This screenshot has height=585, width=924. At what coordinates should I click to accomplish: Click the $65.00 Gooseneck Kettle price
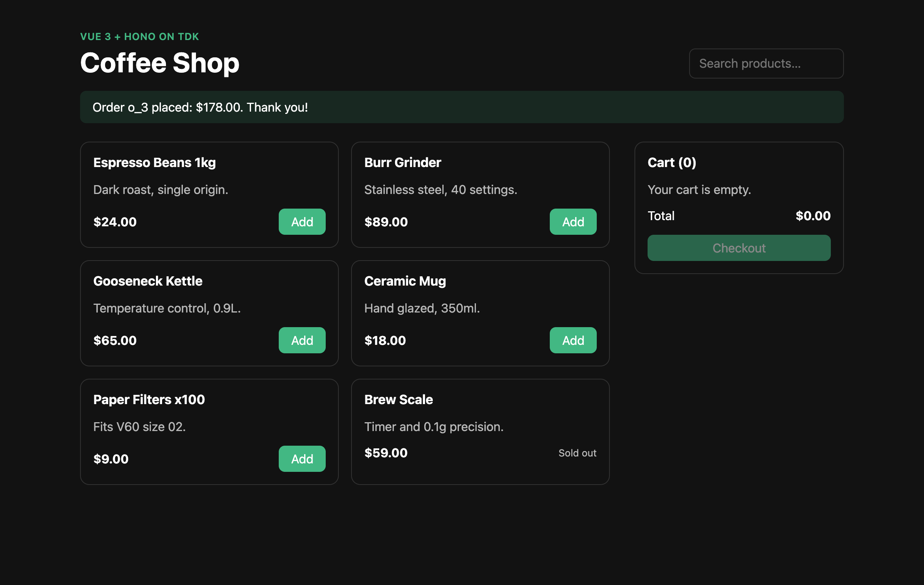click(115, 341)
